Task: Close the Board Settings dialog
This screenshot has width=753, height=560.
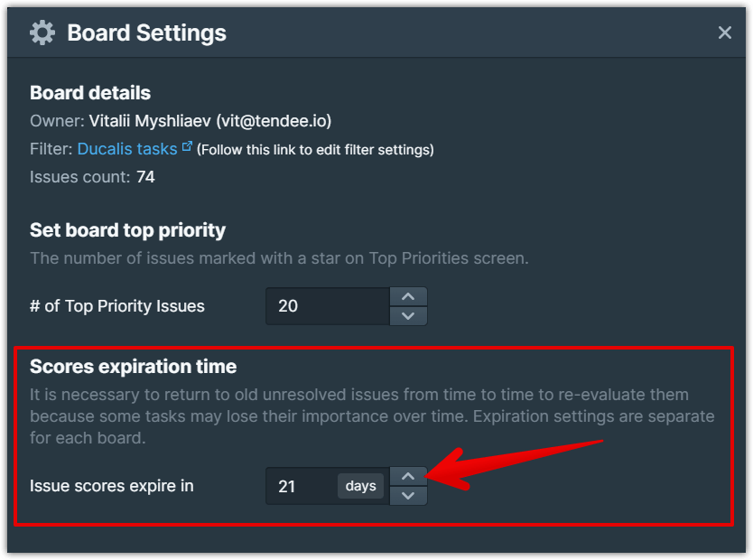Action: click(724, 33)
